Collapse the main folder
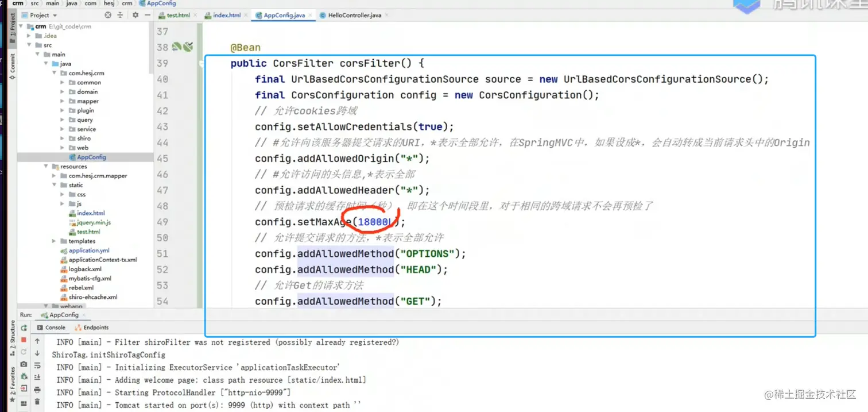 (x=38, y=55)
